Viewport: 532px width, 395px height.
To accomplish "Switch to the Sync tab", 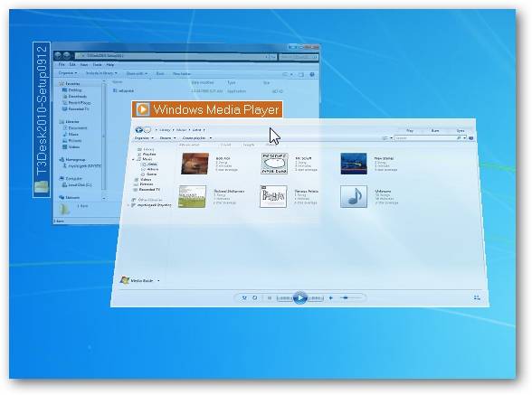I will click(460, 130).
